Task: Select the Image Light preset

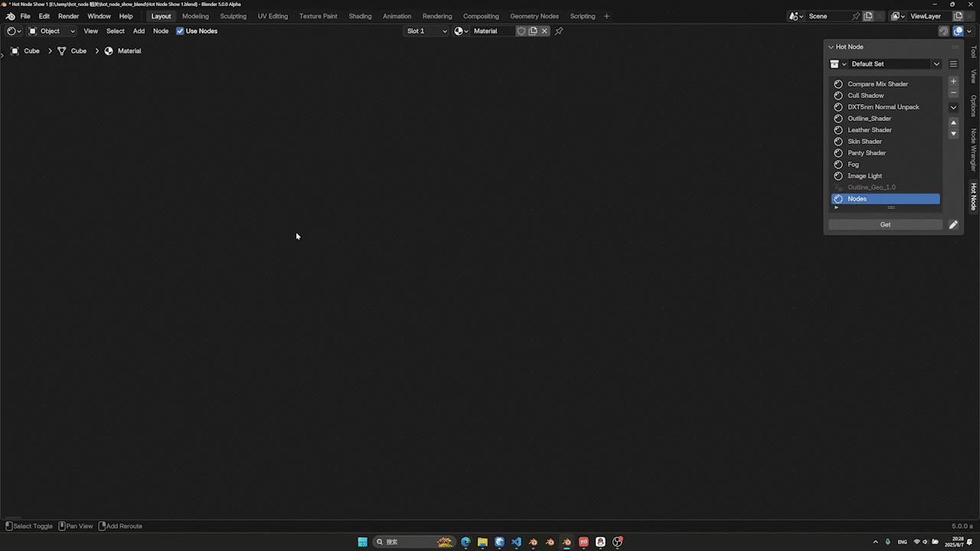Action: [886, 176]
